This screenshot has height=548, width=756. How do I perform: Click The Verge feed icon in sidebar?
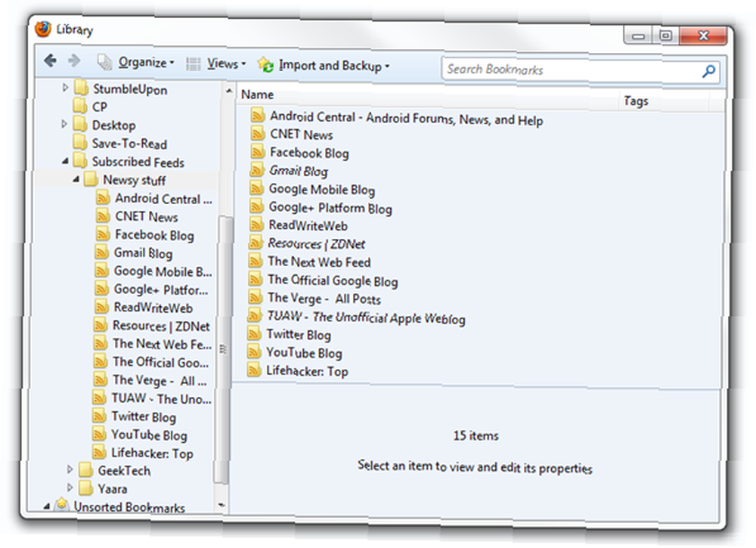[x=101, y=379]
